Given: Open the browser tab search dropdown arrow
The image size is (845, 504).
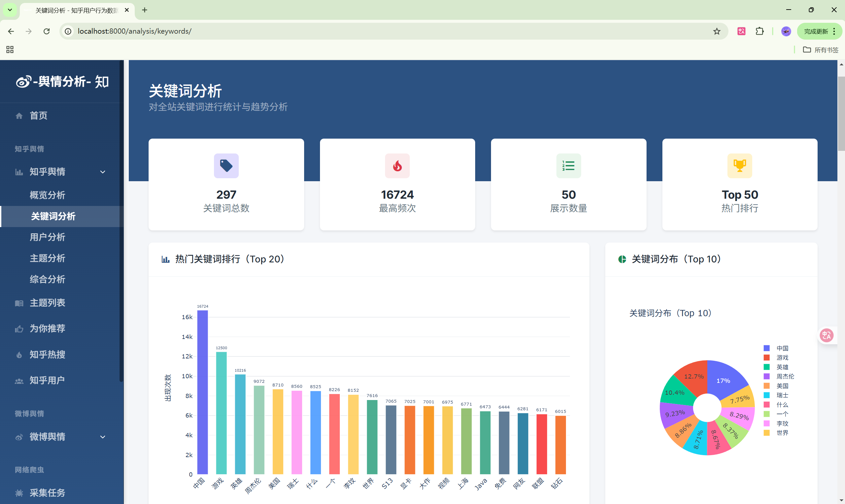Looking at the screenshot, I should point(10,10).
